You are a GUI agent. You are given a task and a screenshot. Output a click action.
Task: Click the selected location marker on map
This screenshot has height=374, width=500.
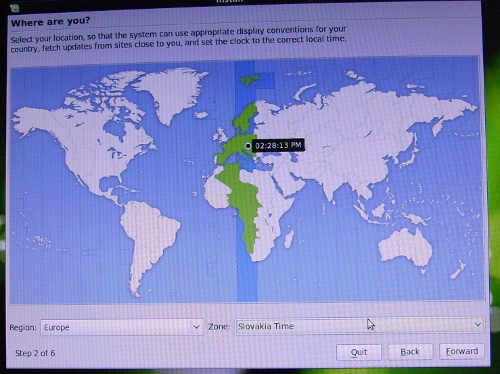[x=248, y=146]
